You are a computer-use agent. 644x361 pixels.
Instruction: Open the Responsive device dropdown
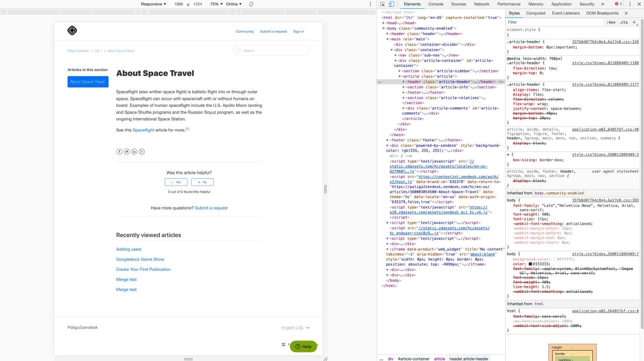coord(153,4)
